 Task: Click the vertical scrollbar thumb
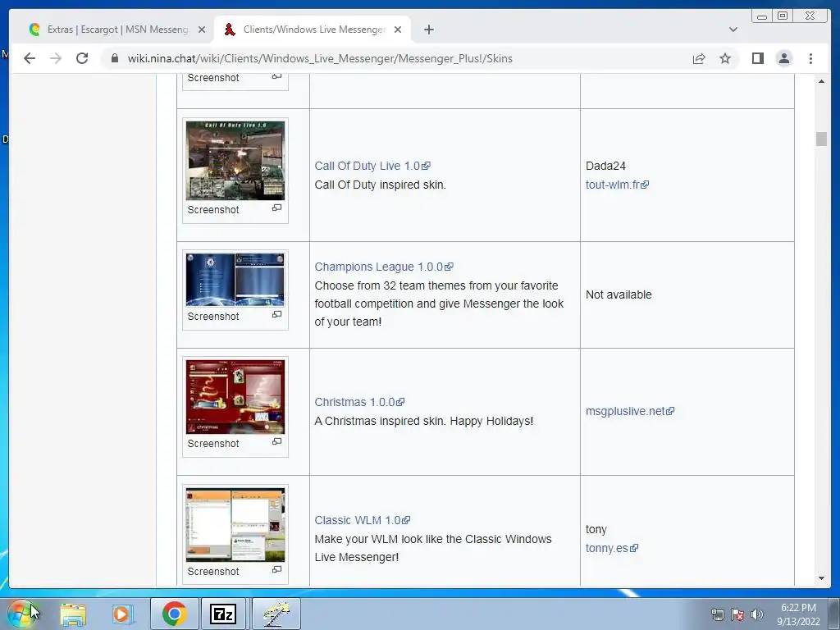coord(821,139)
